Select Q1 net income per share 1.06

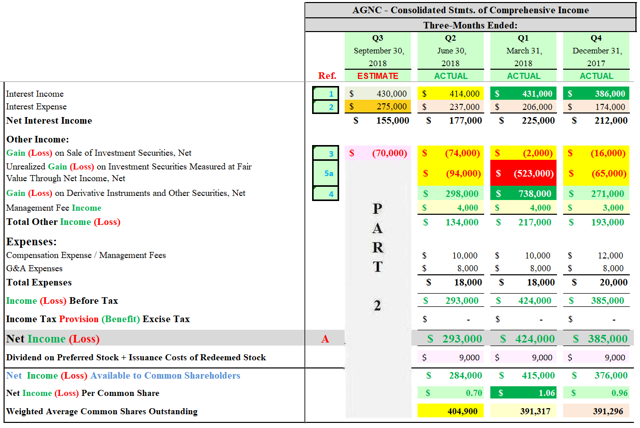point(523,393)
